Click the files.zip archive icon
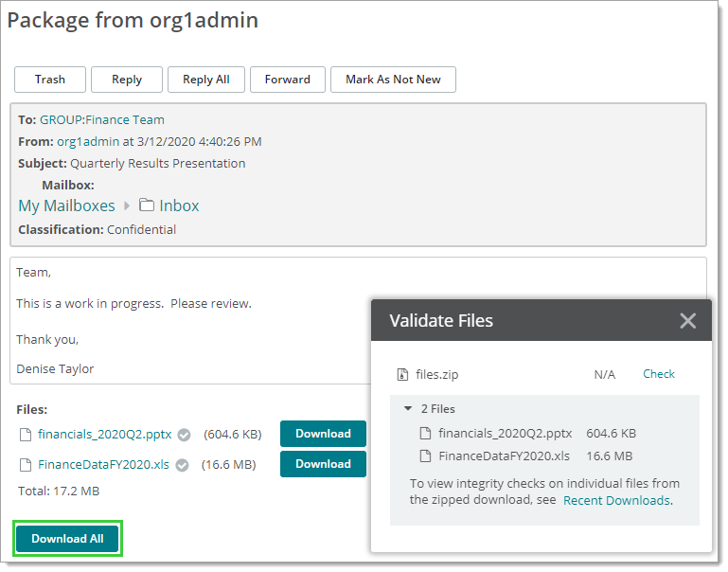The height and width of the screenshot is (572, 728). [402, 375]
